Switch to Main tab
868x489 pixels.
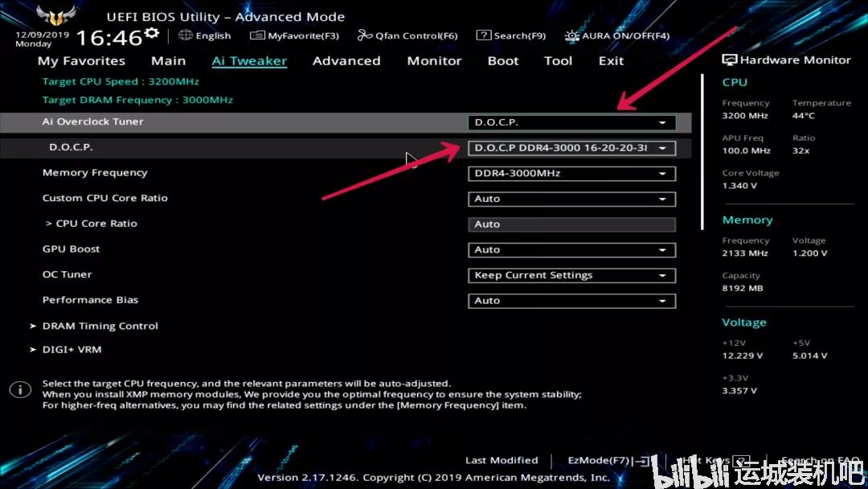pos(168,61)
